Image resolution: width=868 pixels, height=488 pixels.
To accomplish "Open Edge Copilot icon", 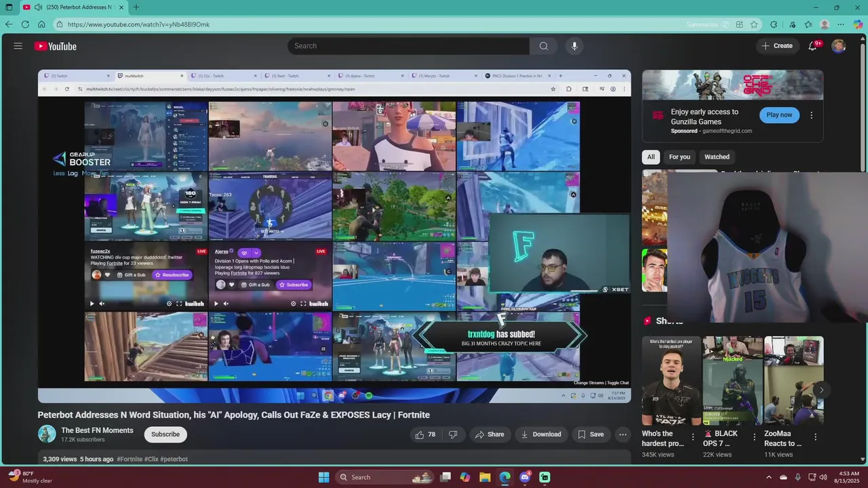I will click(x=858, y=24).
